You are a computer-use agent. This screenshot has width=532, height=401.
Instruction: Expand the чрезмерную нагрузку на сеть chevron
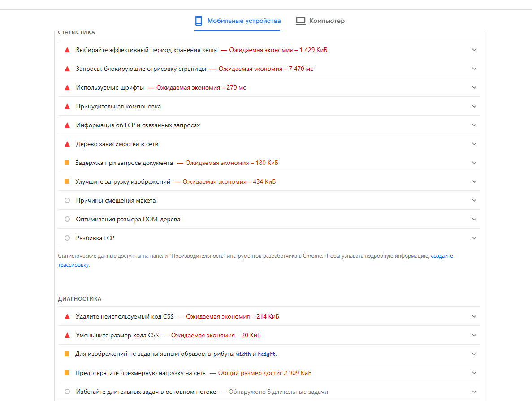(474, 373)
